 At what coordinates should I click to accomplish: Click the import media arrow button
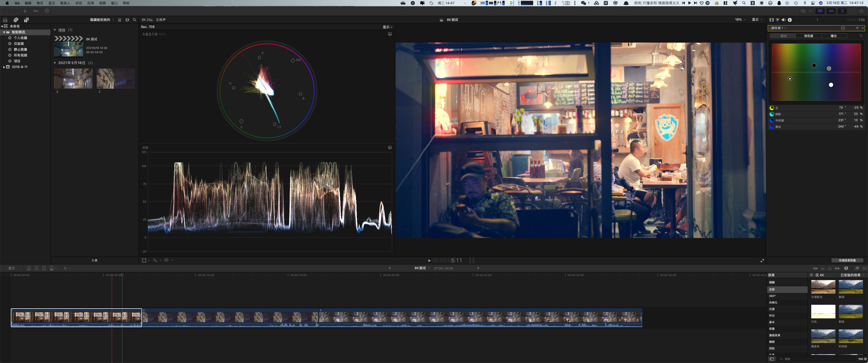24,11
